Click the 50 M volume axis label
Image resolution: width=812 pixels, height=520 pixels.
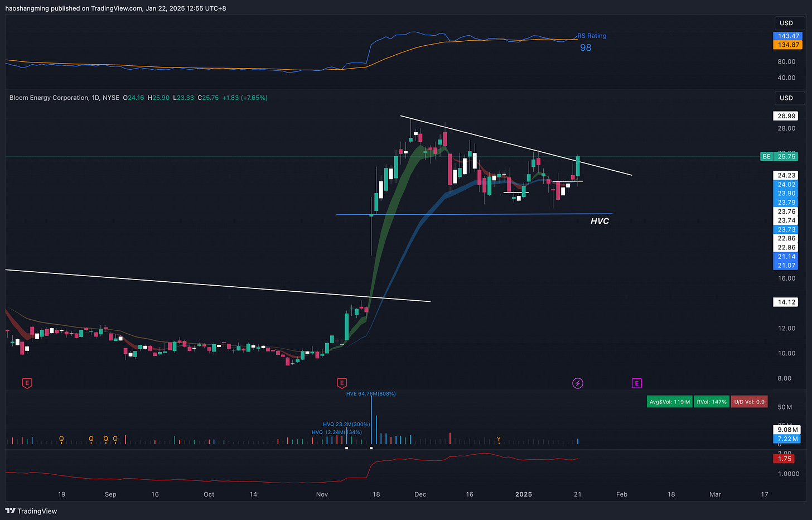[x=785, y=407]
